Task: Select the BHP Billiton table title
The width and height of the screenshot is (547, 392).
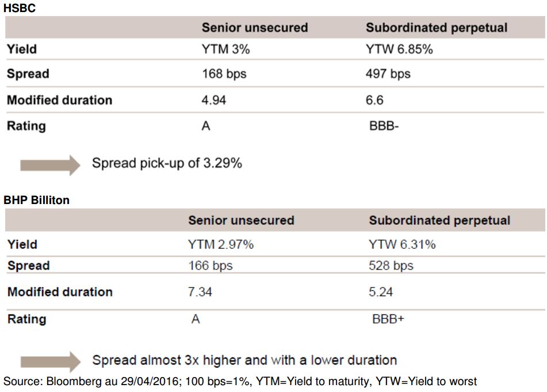Action: 37,200
